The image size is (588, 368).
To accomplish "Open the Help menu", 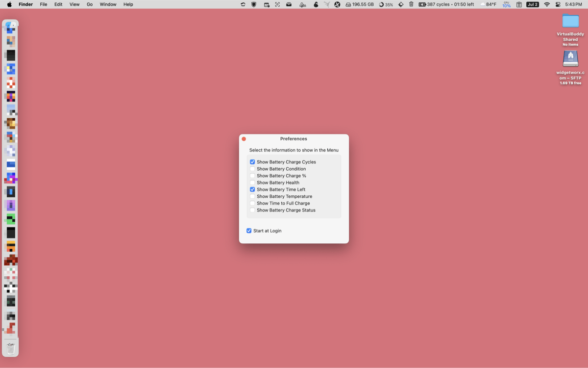I will [x=128, y=4].
